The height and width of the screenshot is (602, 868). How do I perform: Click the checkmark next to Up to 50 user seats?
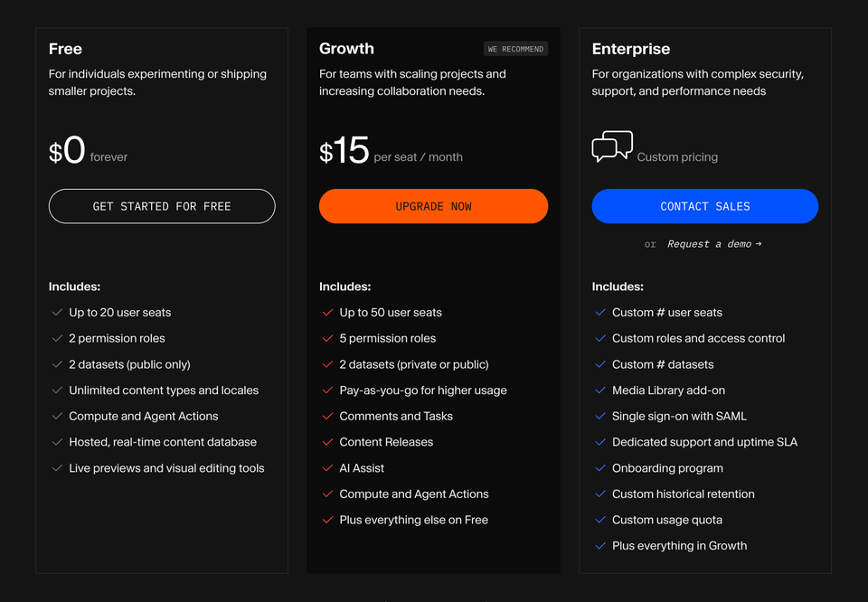pos(326,312)
